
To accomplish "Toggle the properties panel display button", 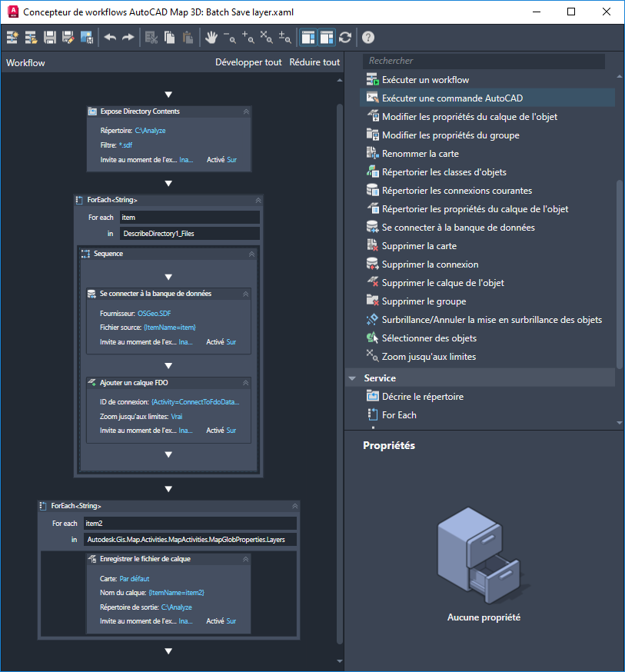I will pos(327,38).
